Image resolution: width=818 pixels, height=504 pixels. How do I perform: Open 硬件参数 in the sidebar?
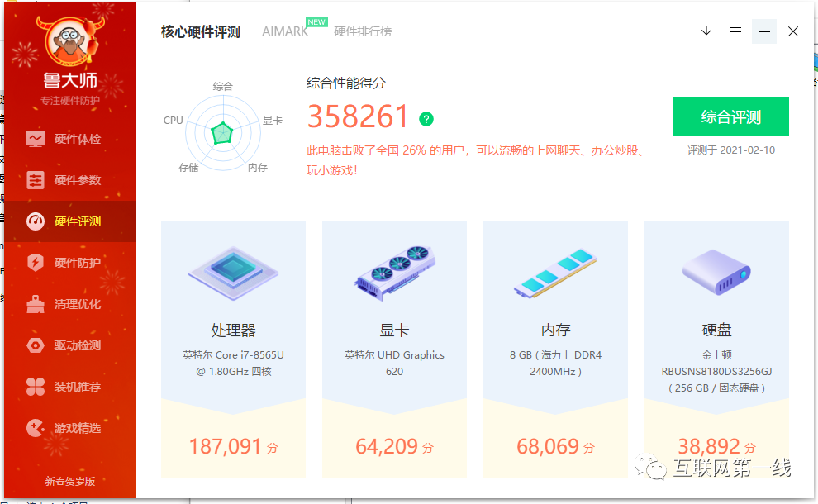70,180
